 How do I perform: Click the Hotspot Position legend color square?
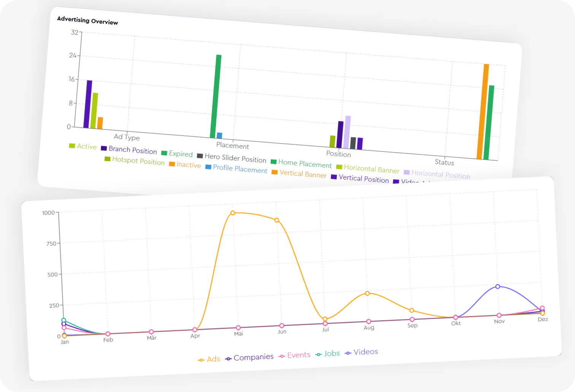pyautogui.click(x=107, y=159)
